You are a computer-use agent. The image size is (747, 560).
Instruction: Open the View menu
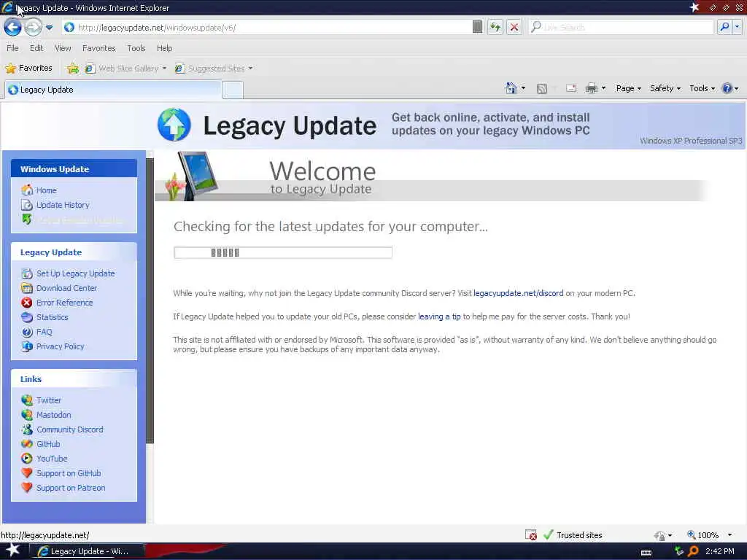click(63, 48)
